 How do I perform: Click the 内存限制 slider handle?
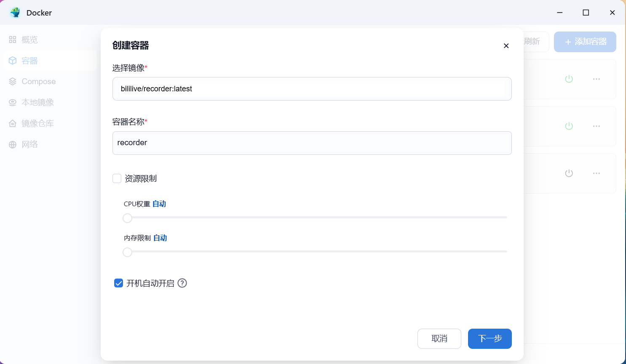tap(128, 252)
